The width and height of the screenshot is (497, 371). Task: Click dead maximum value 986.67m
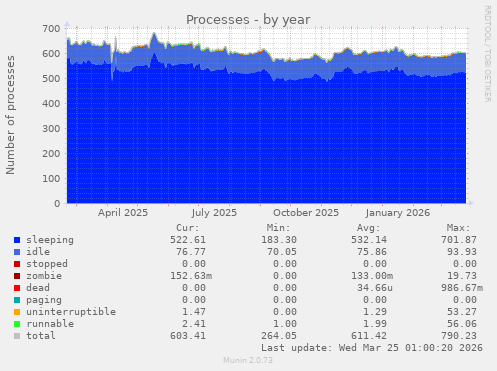coord(462,288)
